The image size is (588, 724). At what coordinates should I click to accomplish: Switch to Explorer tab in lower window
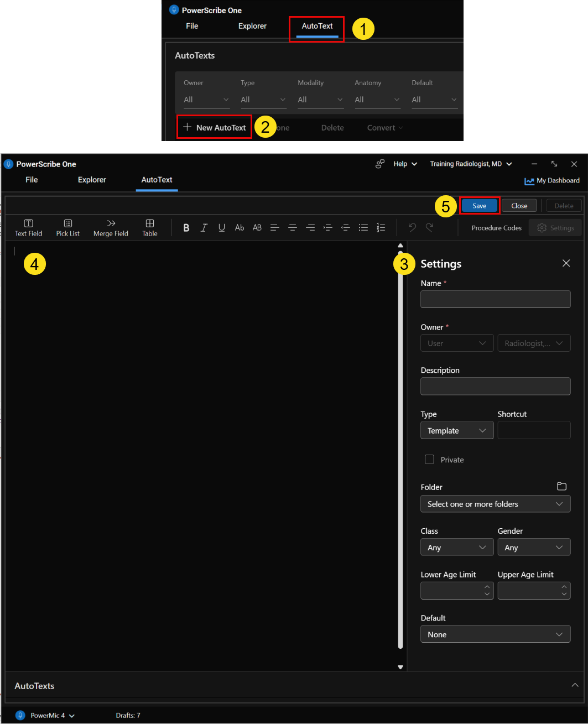pos(92,180)
